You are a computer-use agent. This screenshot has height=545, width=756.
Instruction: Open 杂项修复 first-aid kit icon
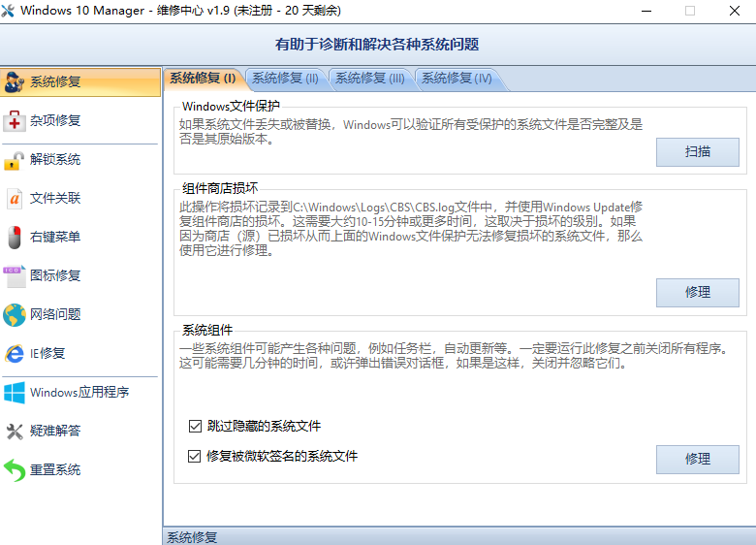tap(14, 120)
